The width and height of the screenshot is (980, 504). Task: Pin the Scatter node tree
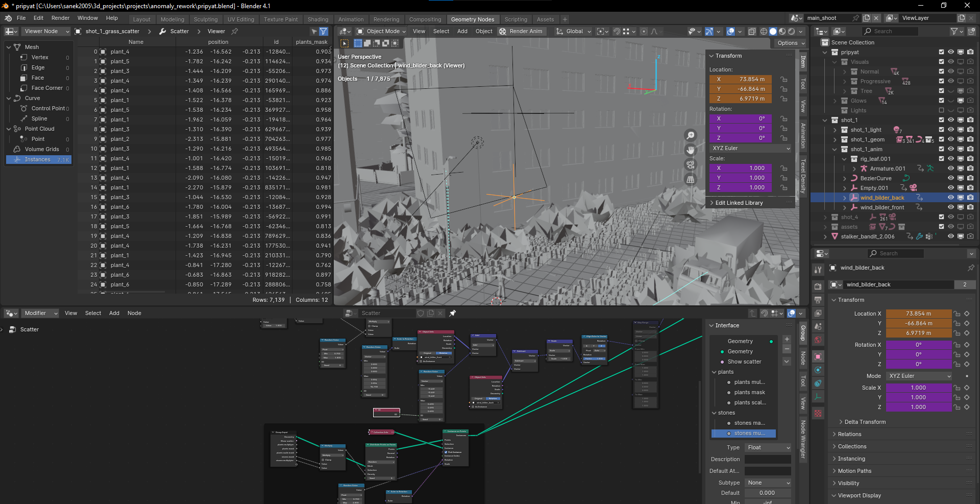point(452,313)
